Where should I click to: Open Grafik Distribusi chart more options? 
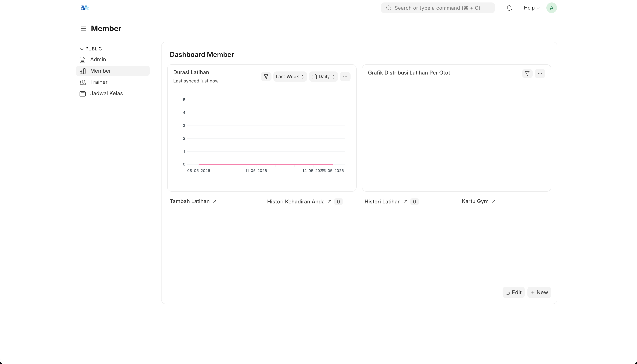(x=540, y=74)
